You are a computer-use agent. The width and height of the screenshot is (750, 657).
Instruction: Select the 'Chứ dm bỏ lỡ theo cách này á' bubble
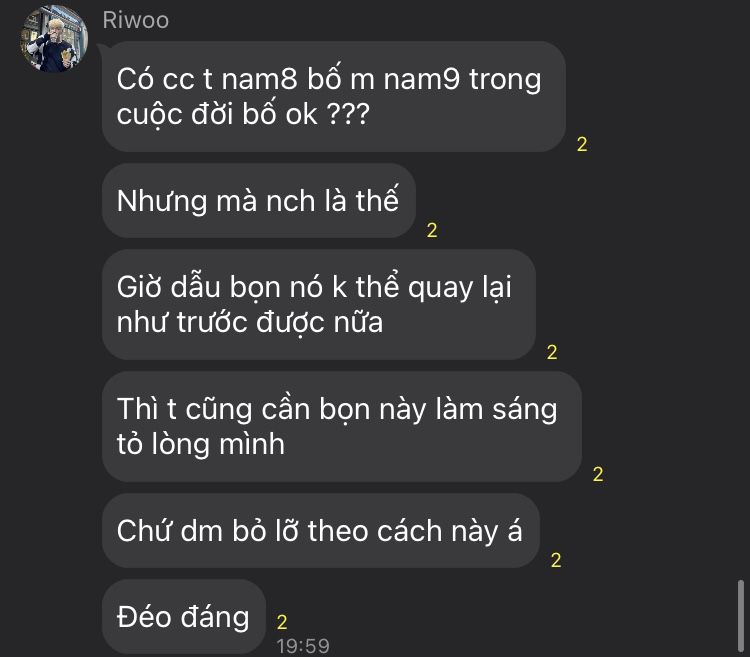click(320, 531)
